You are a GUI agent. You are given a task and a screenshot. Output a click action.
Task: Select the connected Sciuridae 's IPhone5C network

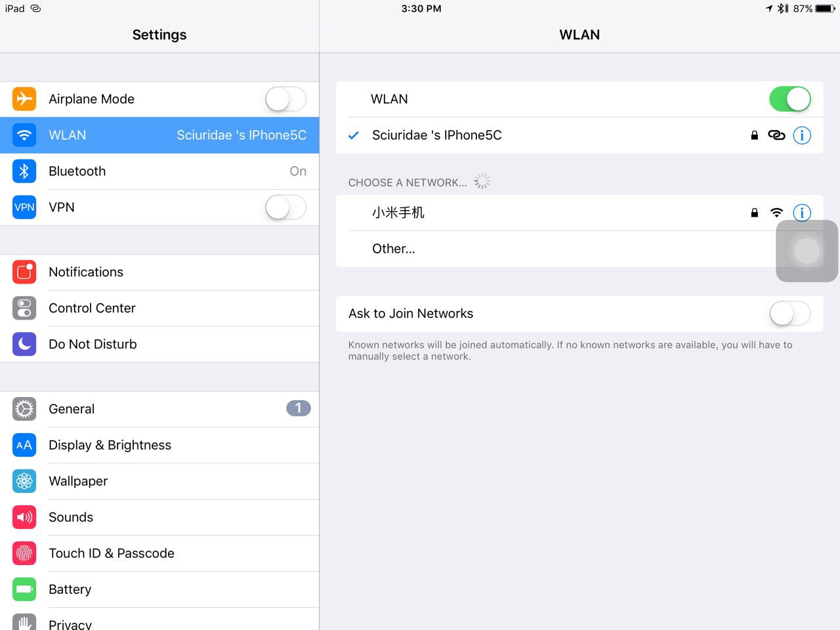point(579,135)
